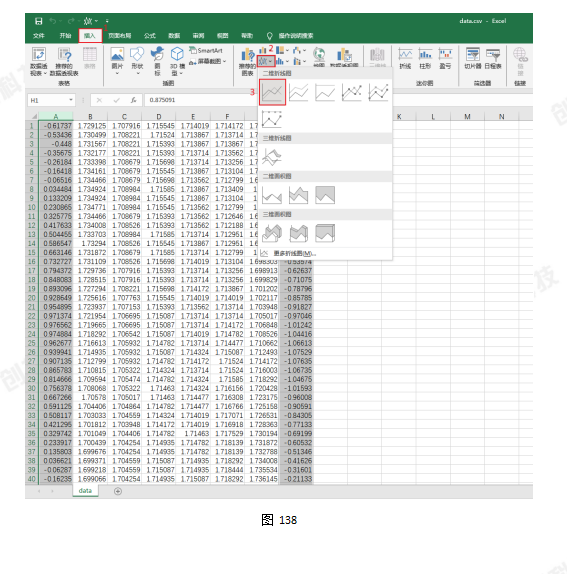Insert a PivotTable via 数据透视表 icon
The height and width of the screenshot is (574, 567).
point(39,61)
